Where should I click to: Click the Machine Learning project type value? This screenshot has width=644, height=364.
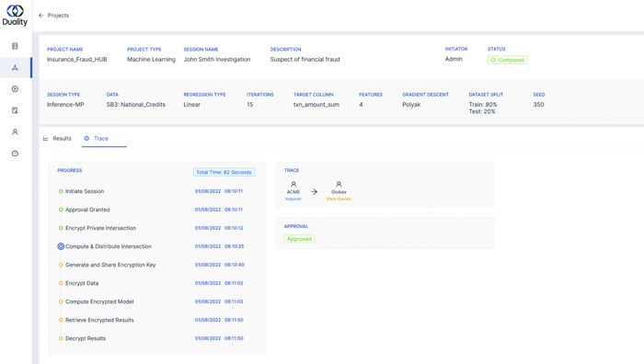pos(151,59)
